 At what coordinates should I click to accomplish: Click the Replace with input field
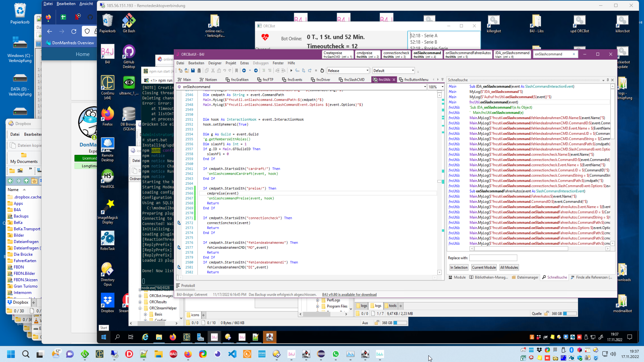[x=493, y=258]
